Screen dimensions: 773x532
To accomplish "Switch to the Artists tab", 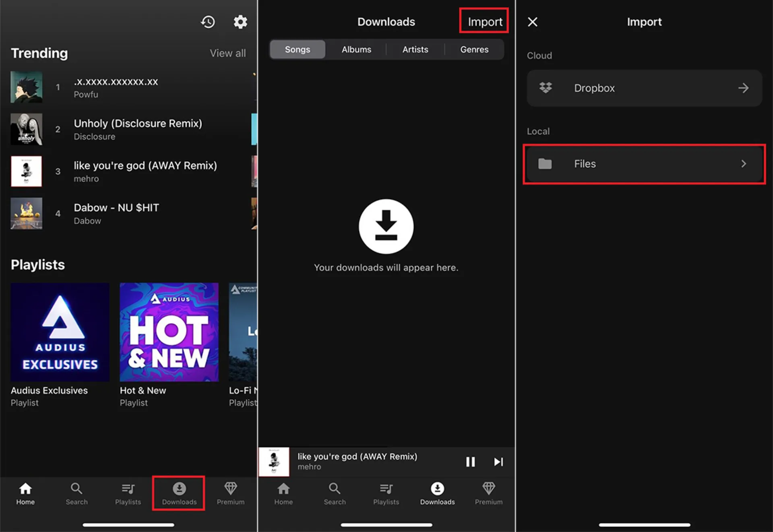I will click(415, 49).
